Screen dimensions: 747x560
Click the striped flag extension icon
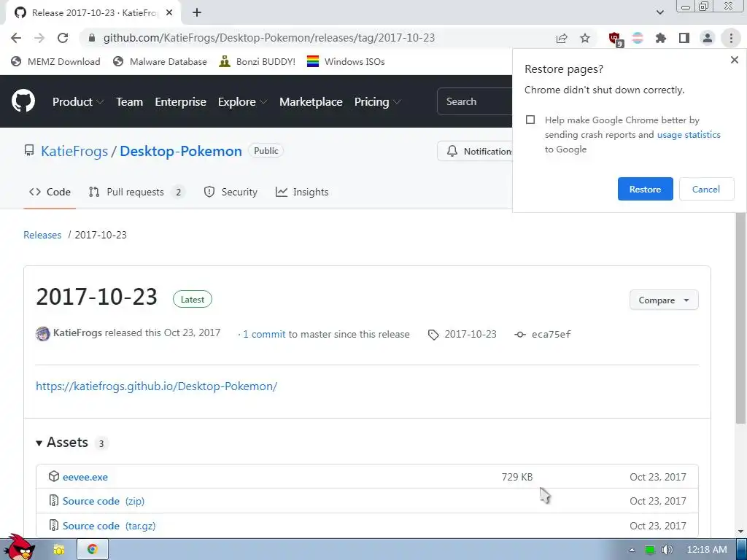pos(638,38)
